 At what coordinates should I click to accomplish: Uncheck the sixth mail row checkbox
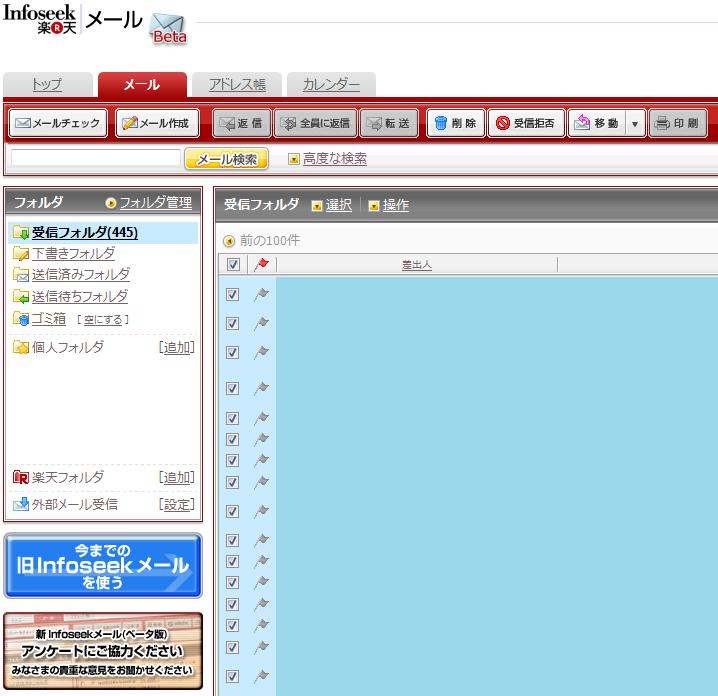click(233, 440)
